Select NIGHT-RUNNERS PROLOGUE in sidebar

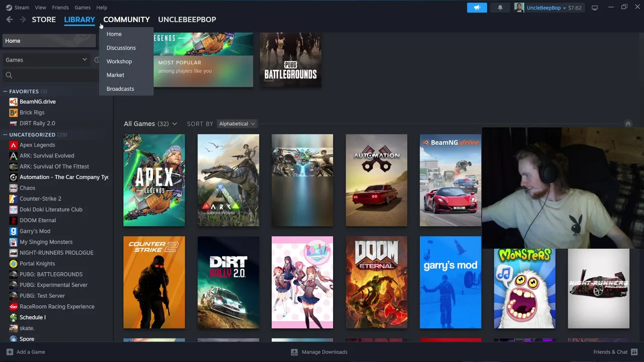pos(56,253)
